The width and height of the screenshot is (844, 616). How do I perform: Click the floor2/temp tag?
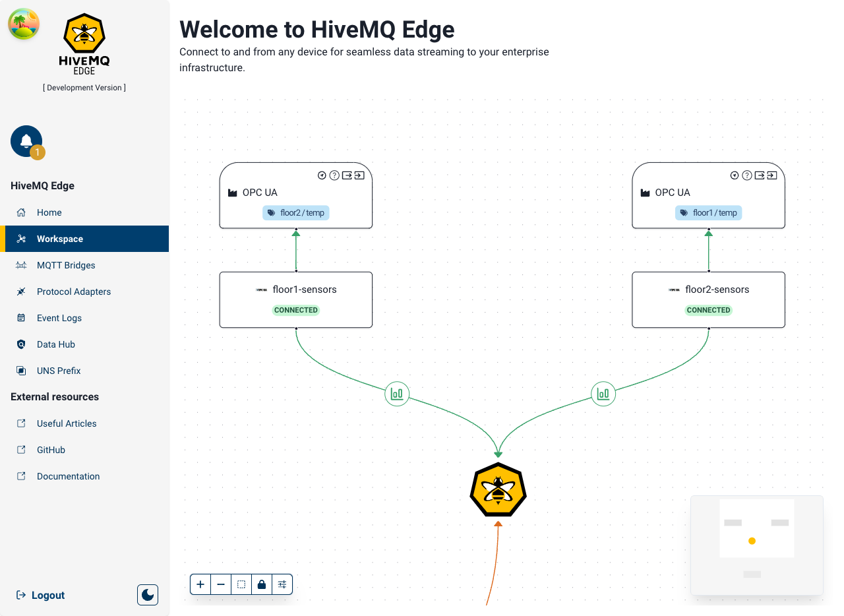pos(296,213)
